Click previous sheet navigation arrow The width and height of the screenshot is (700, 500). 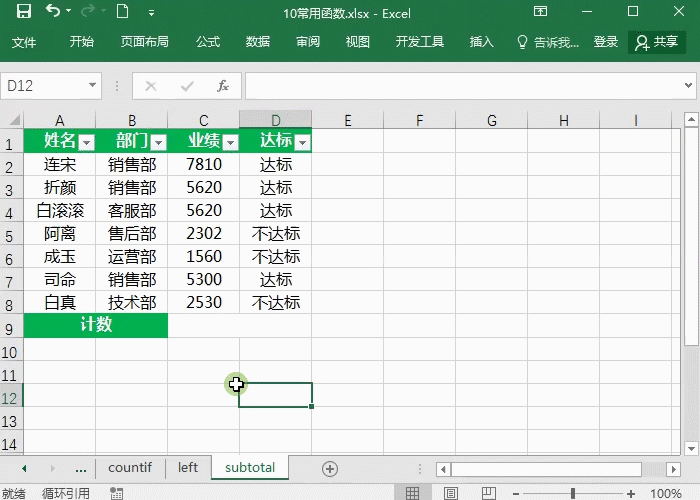click(x=24, y=468)
